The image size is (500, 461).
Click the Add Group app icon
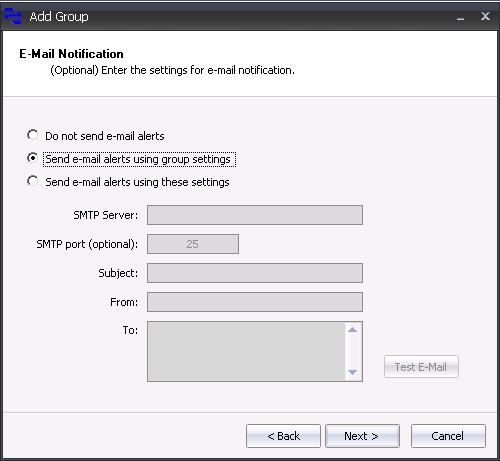(x=13, y=16)
